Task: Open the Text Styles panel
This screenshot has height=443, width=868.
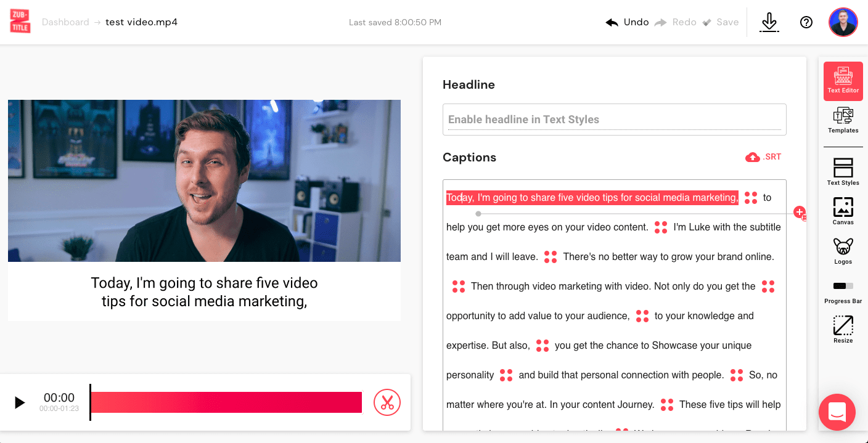Action: point(843,172)
